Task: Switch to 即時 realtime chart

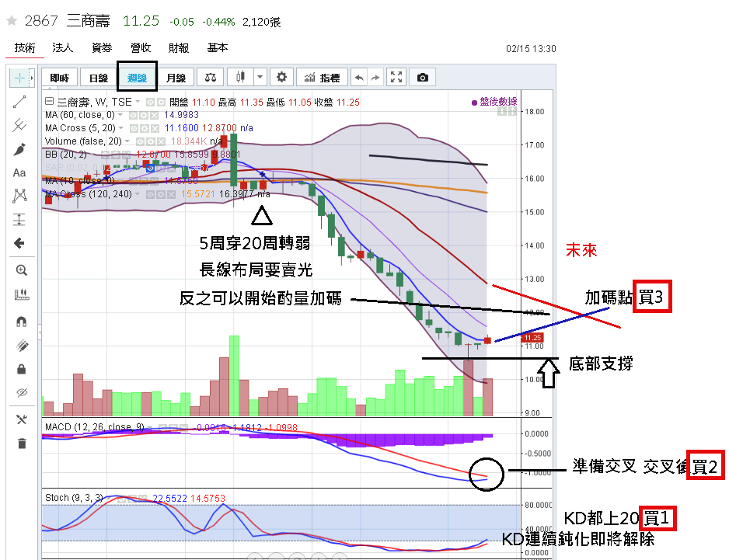Action: [60, 78]
